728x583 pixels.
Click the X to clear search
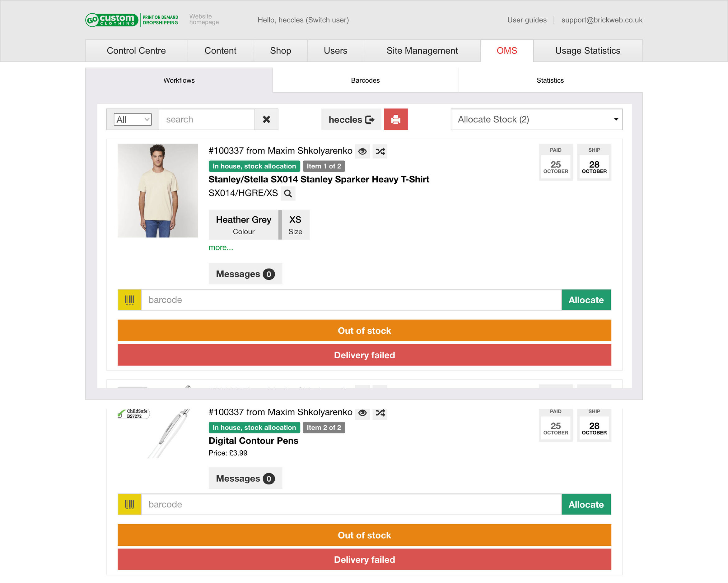[266, 119]
